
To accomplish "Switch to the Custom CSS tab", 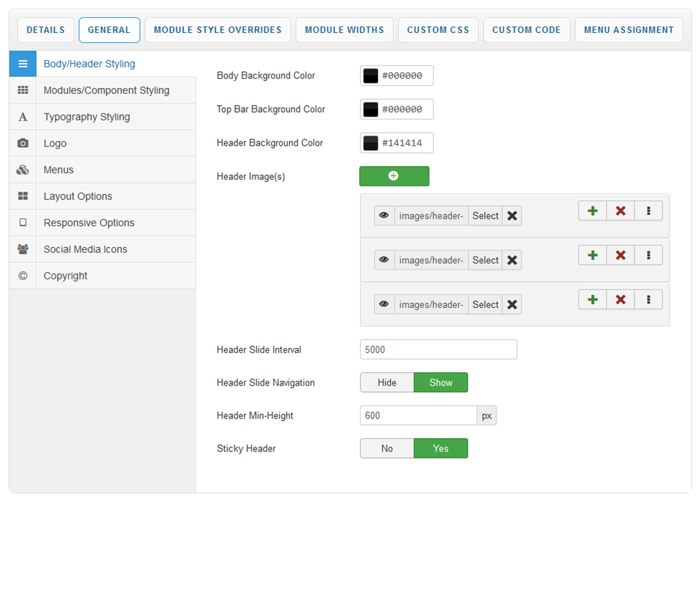I will pyautogui.click(x=438, y=30).
